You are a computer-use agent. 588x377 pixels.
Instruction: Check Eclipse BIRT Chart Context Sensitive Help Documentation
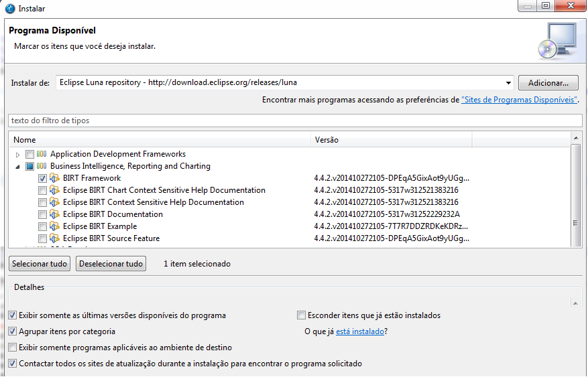point(42,191)
